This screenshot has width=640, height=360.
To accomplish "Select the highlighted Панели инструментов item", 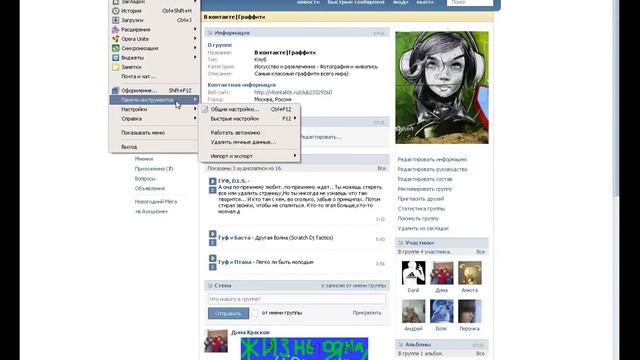I will click(x=153, y=100).
